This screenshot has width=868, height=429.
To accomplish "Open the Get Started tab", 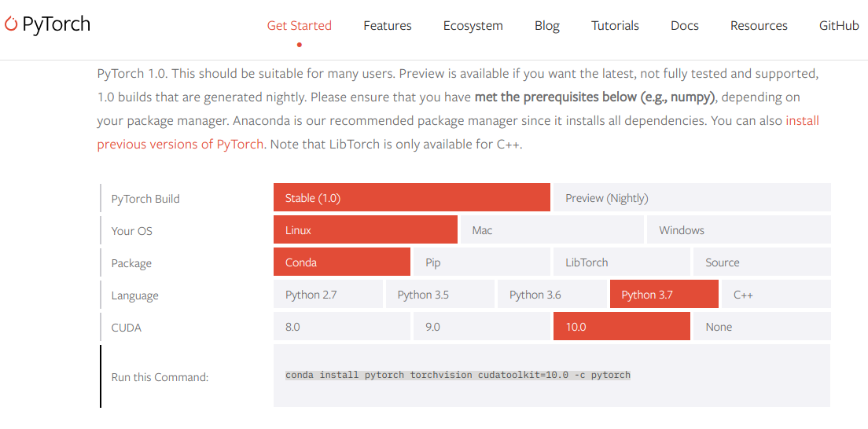I will pyautogui.click(x=299, y=26).
